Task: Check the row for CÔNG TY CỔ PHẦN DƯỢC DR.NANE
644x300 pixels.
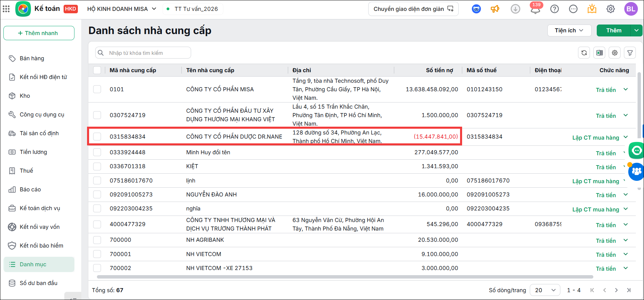Action: pos(97,137)
